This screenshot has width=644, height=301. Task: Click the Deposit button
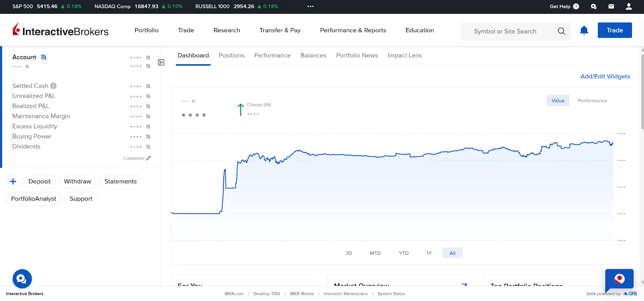coord(39,182)
